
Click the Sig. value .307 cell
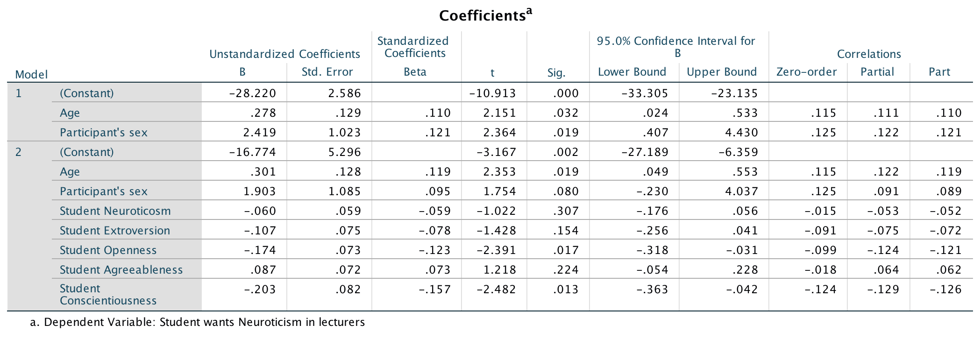[x=566, y=211]
